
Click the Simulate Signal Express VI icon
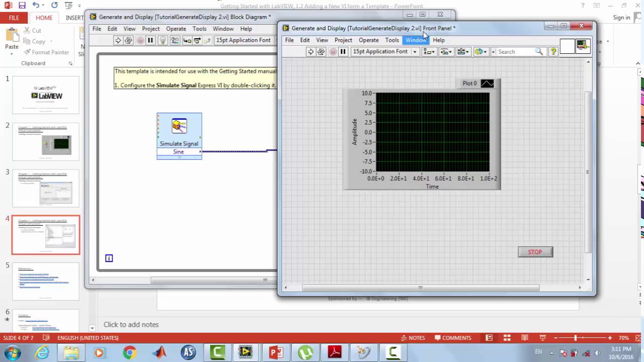(x=179, y=126)
